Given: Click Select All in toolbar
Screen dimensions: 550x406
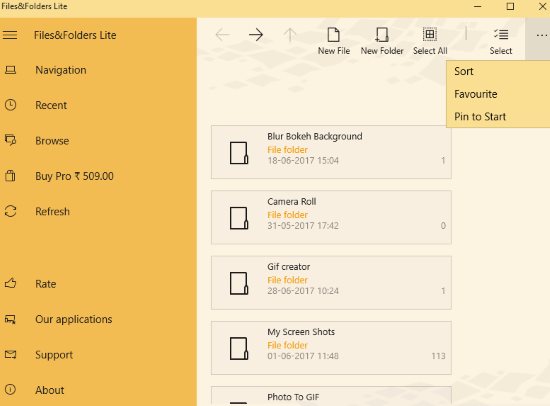Looking at the screenshot, I should pyautogui.click(x=430, y=41).
